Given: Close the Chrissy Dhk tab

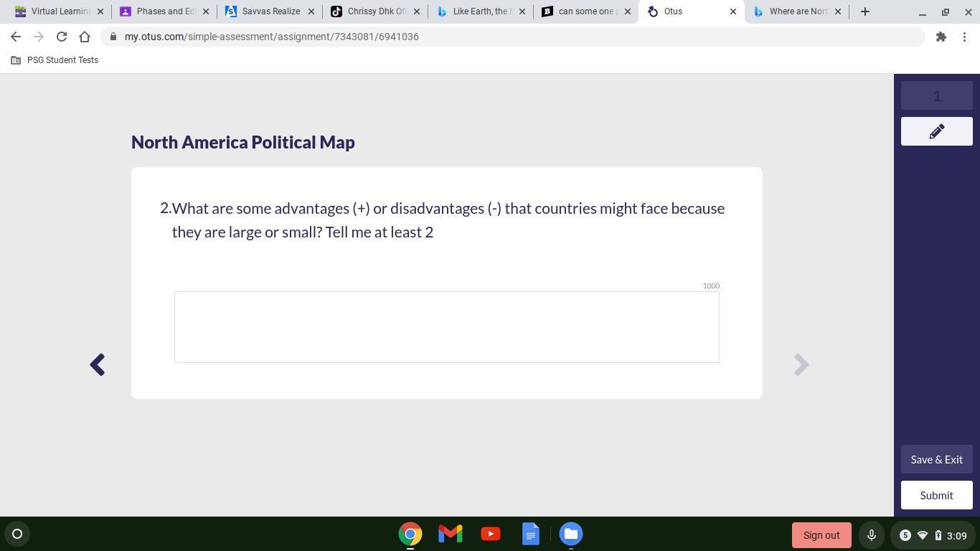Looking at the screenshot, I should [x=417, y=11].
